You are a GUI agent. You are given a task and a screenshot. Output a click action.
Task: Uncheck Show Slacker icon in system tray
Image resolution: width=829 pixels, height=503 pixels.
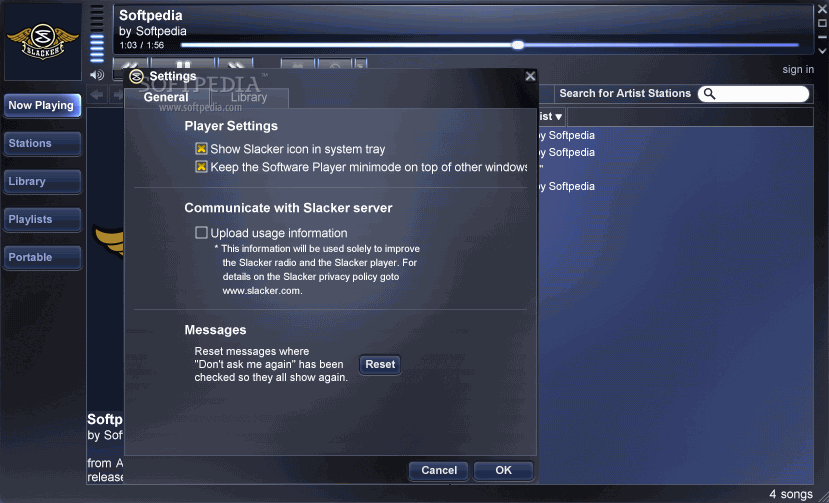201,149
